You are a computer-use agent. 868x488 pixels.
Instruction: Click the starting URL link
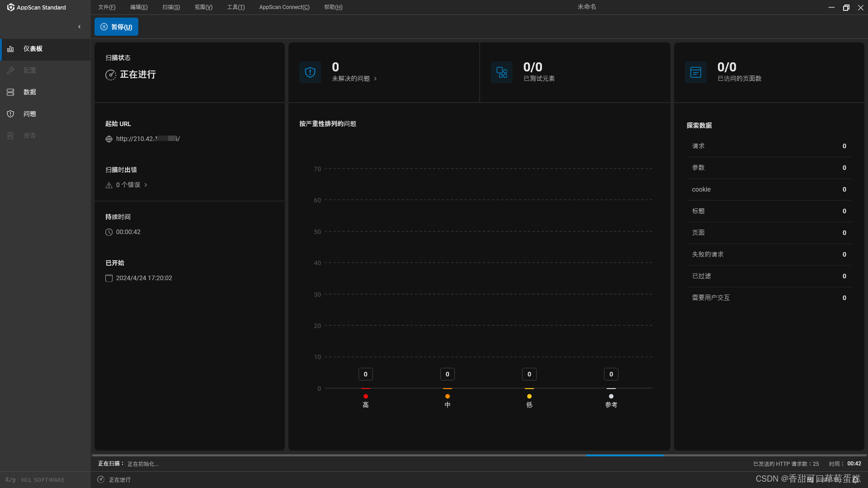[x=147, y=139]
